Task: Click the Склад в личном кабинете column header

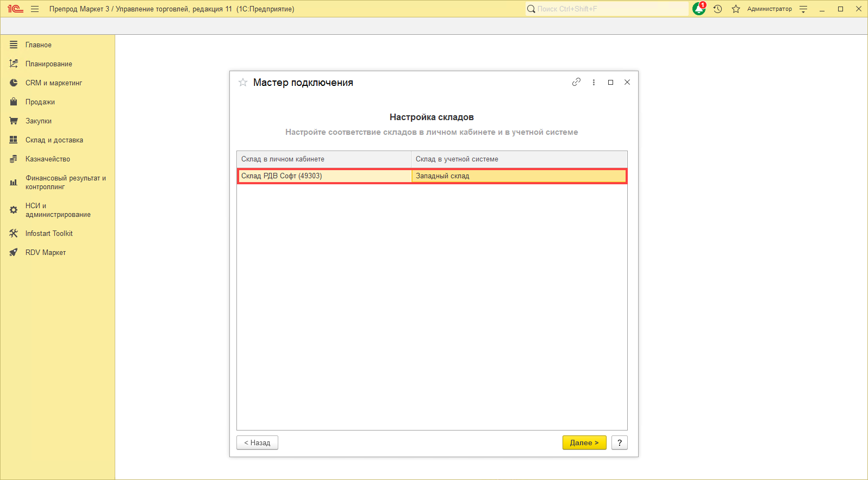Action: (x=324, y=159)
